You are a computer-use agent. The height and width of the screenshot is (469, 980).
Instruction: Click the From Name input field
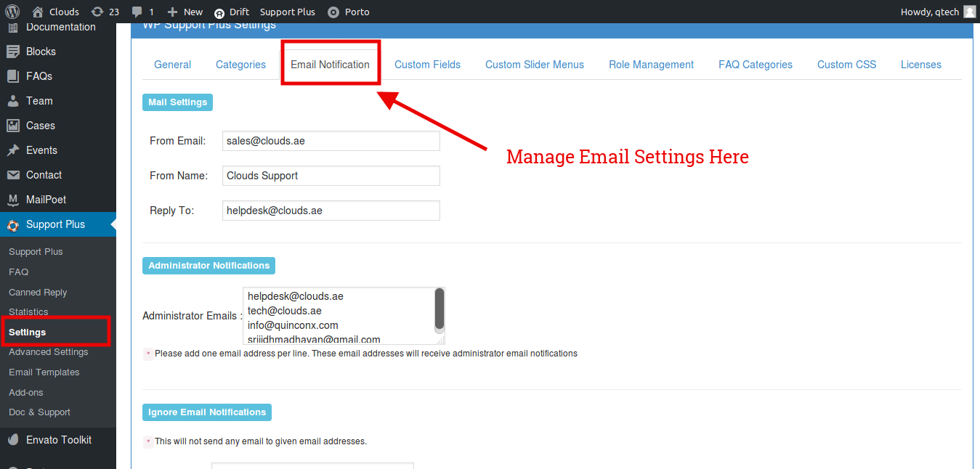pos(331,176)
